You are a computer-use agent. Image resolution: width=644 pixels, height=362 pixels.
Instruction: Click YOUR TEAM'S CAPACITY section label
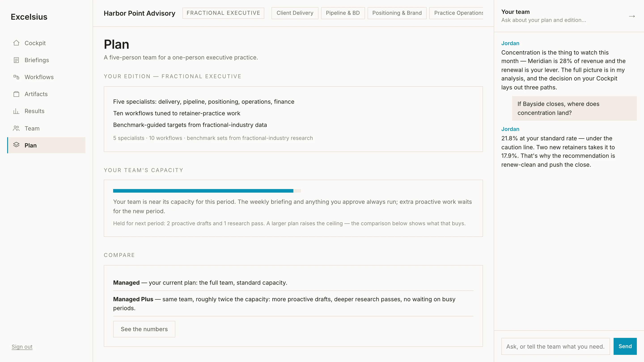click(x=144, y=170)
